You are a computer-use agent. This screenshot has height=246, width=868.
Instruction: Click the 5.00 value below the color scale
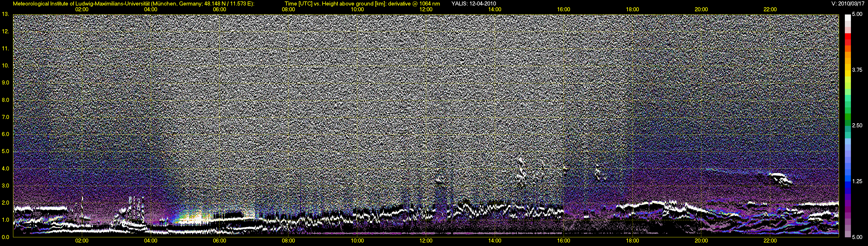coord(857,237)
